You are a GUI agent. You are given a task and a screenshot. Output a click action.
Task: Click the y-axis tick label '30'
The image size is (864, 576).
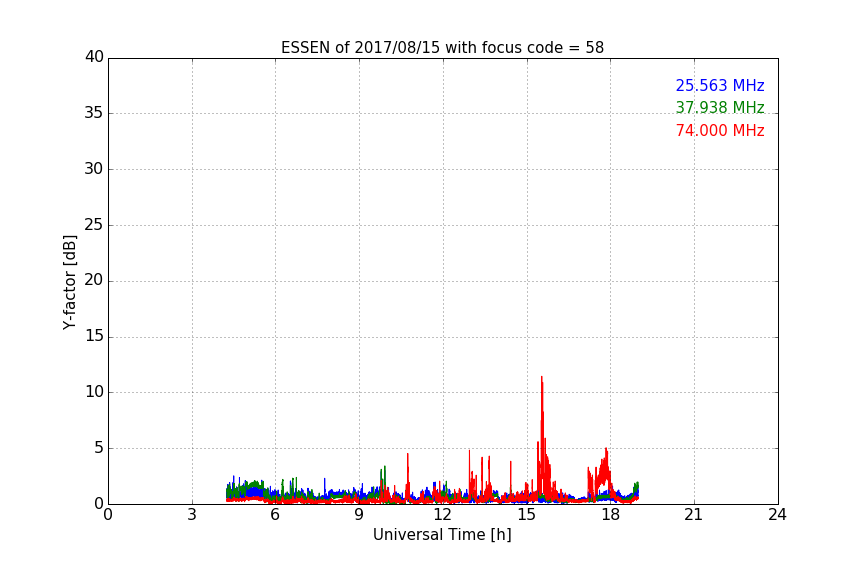94,169
